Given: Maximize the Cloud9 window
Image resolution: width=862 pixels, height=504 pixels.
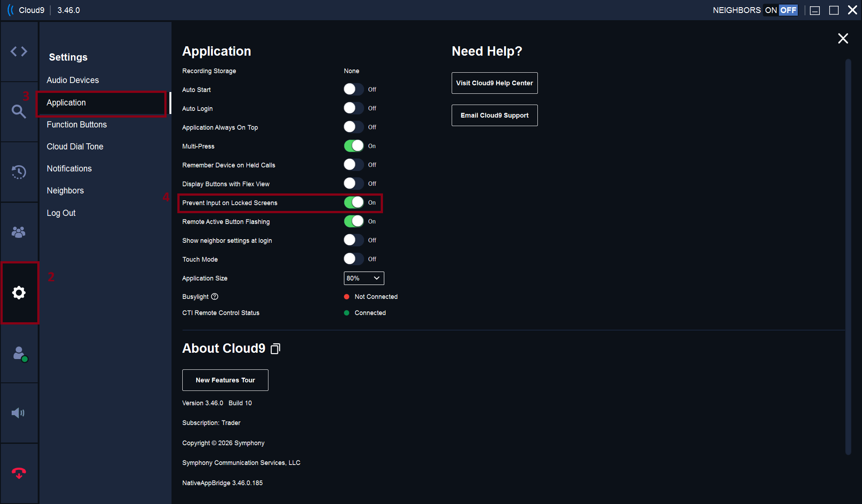Looking at the screenshot, I should (x=834, y=10).
